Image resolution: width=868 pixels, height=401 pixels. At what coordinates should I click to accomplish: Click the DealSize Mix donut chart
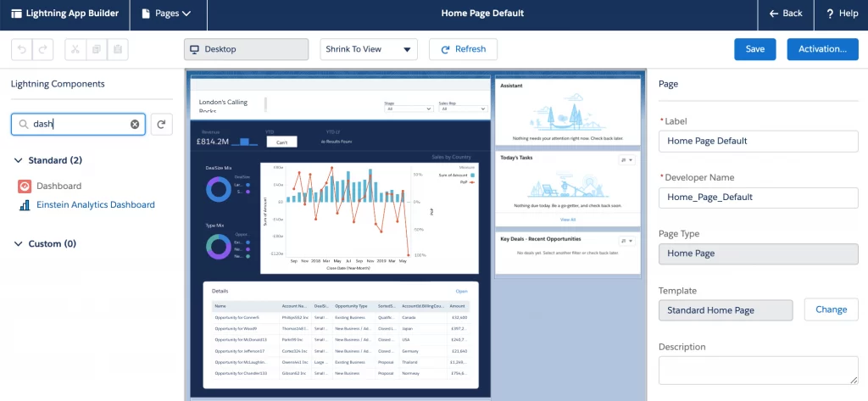click(x=219, y=189)
